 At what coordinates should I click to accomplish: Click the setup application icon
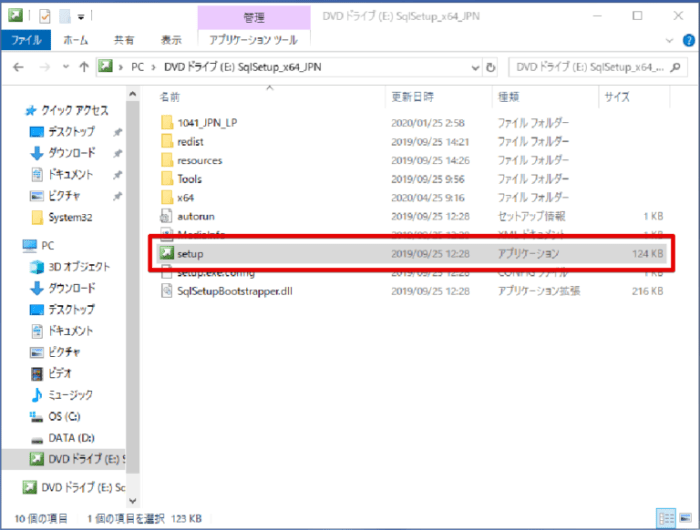pyautogui.click(x=167, y=253)
